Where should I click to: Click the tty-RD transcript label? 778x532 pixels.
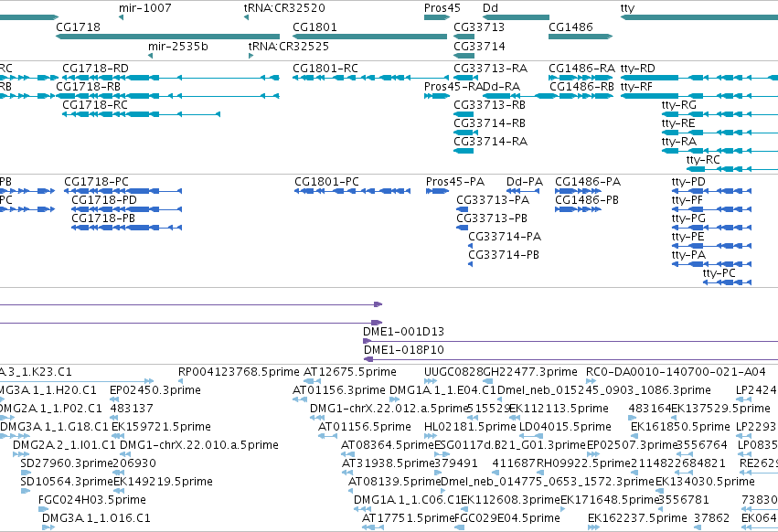click(x=637, y=68)
